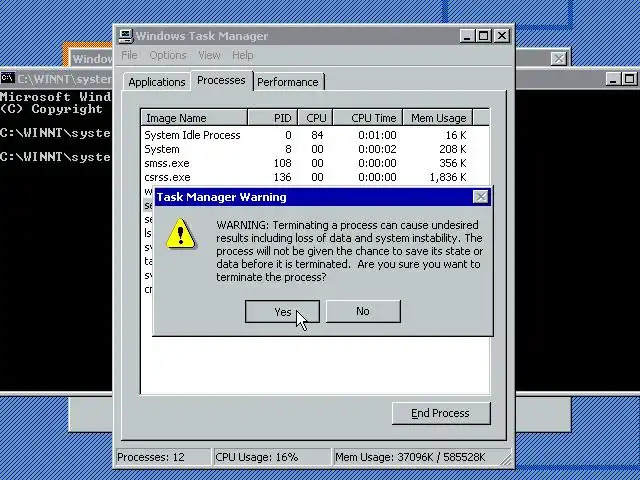The image size is (640, 480).
Task: Sort by the Mem Usage column header
Action: tap(438, 118)
